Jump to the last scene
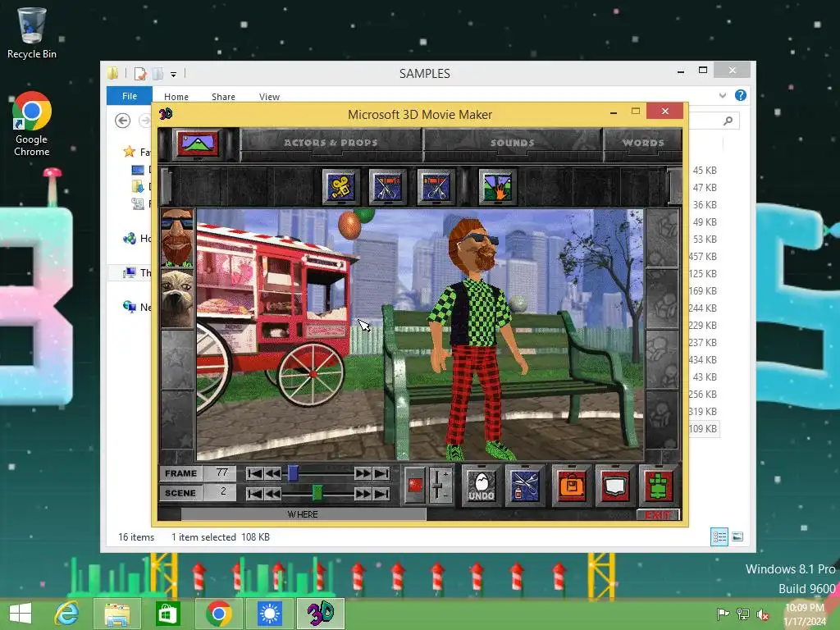This screenshot has width=840, height=630. pyautogui.click(x=381, y=493)
